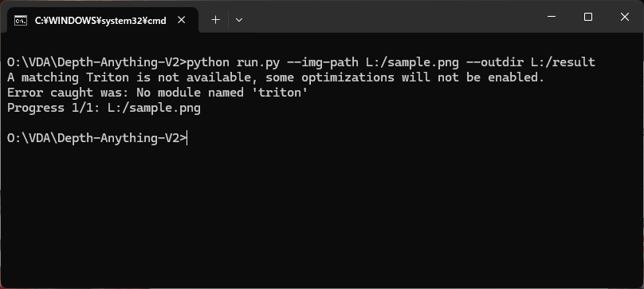Click the quoted 'triton' module name
Image resolution: width=644 pixels, height=289 pixels.
coord(283,93)
